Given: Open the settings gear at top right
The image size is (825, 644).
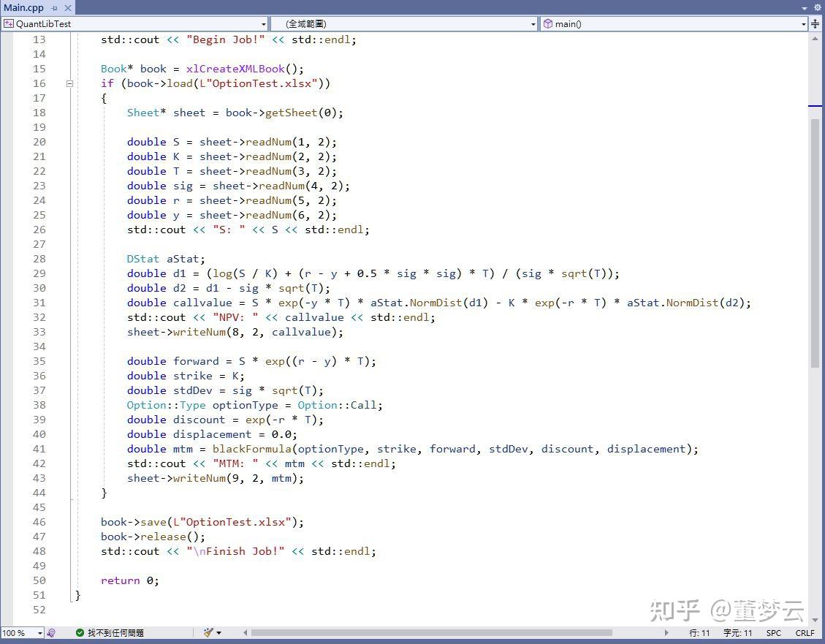Looking at the screenshot, I should coord(817,7).
